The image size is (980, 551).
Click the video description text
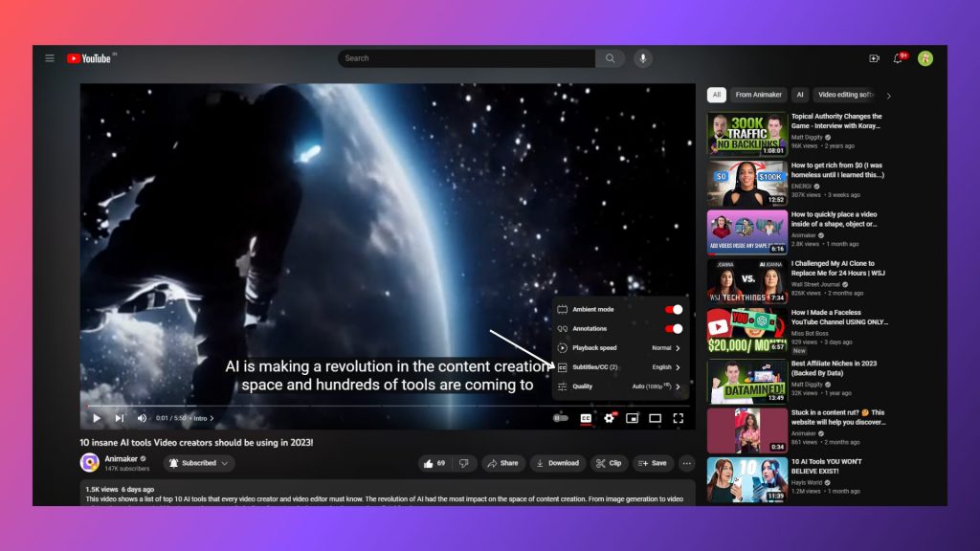pos(385,499)
